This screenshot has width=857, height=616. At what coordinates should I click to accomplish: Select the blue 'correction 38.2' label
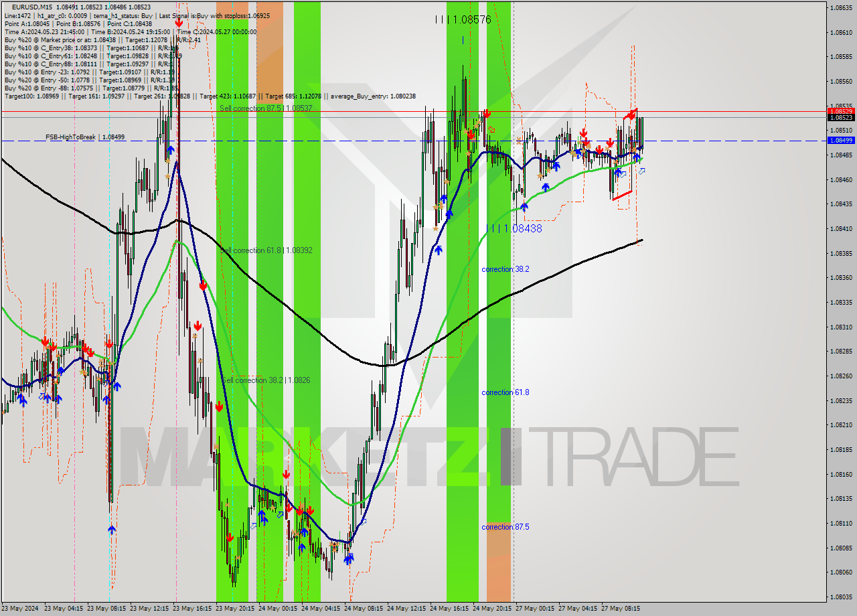(x=505, y=269)
